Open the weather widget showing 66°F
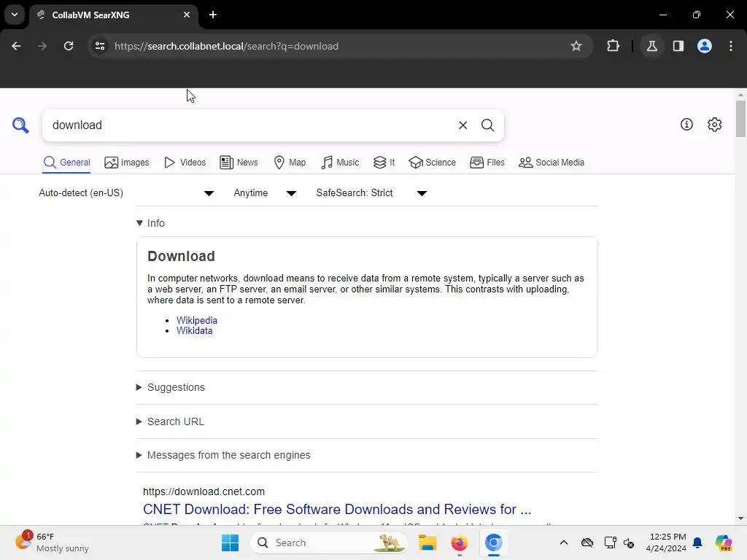Image resolution: width=747 pixels, height=560 pixels. (52, 542)
